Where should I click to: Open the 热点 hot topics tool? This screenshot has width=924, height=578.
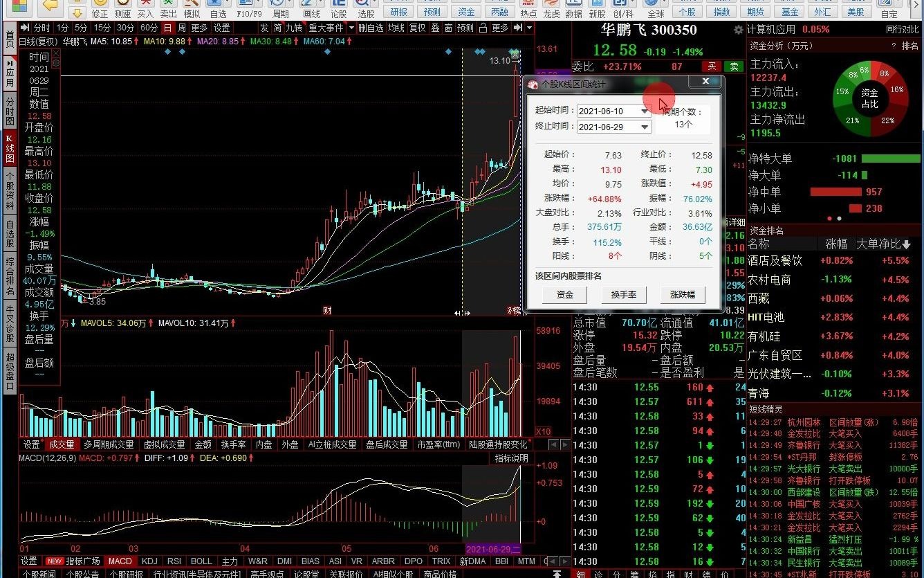point(528,8)
